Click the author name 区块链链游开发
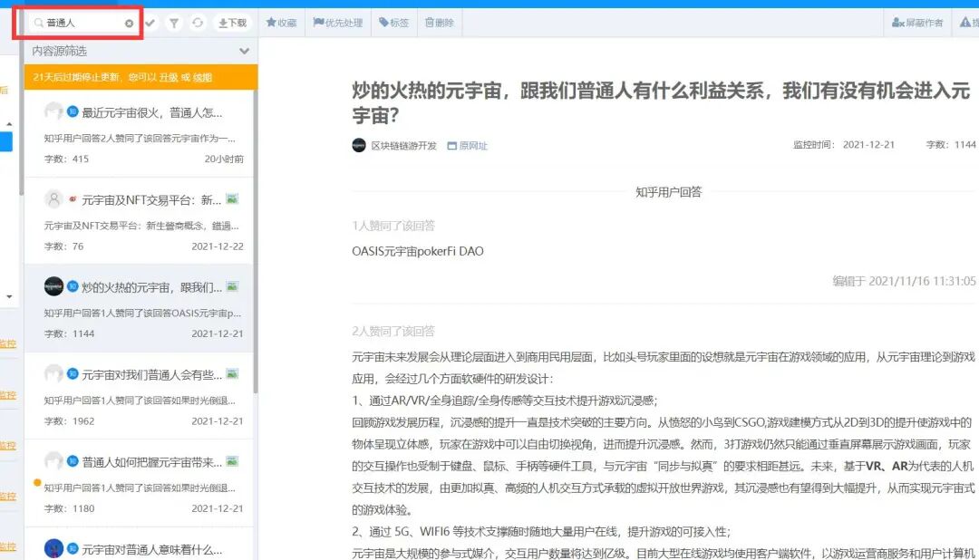 404,146
